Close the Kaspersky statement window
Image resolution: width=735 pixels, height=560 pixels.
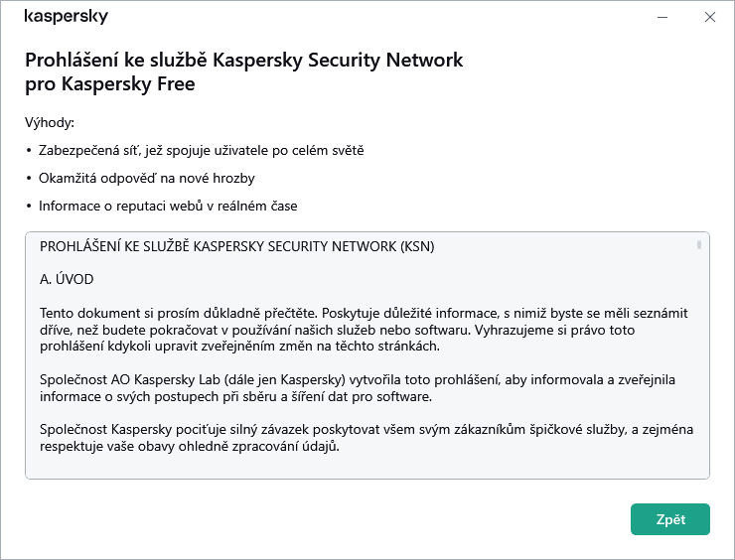(709, 17)
